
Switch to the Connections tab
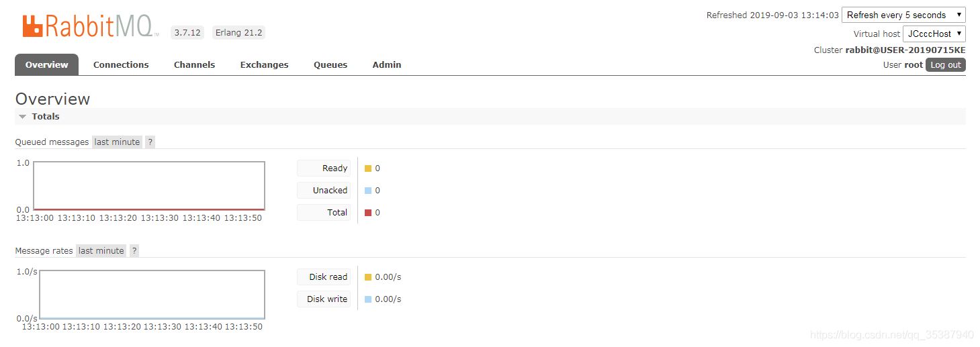[121, 64]
